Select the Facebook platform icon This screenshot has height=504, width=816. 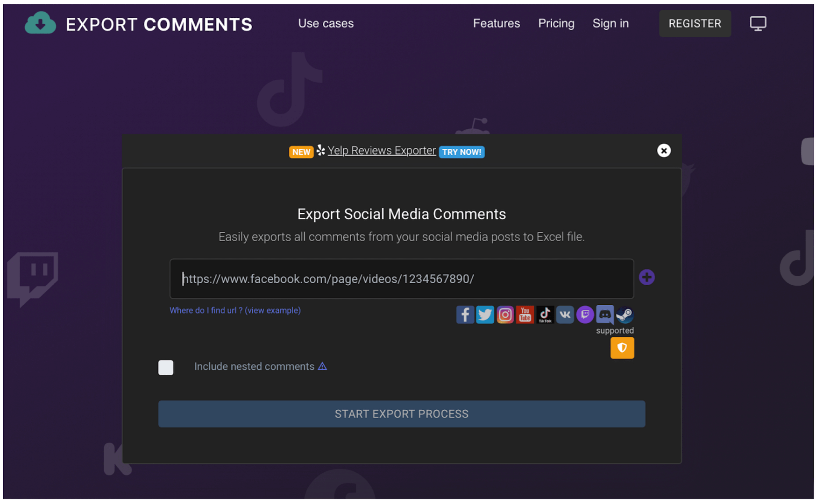pyautogui.click(x=465, y=315)
